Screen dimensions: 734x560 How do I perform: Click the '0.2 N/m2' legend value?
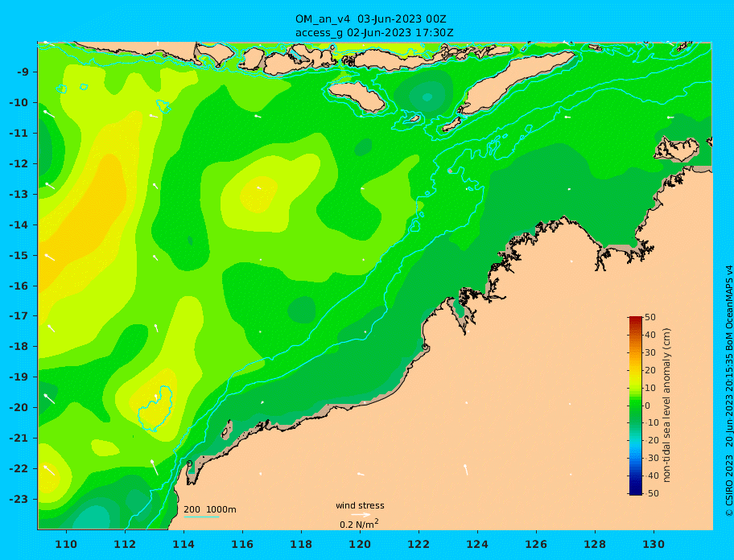pos(360,524)
